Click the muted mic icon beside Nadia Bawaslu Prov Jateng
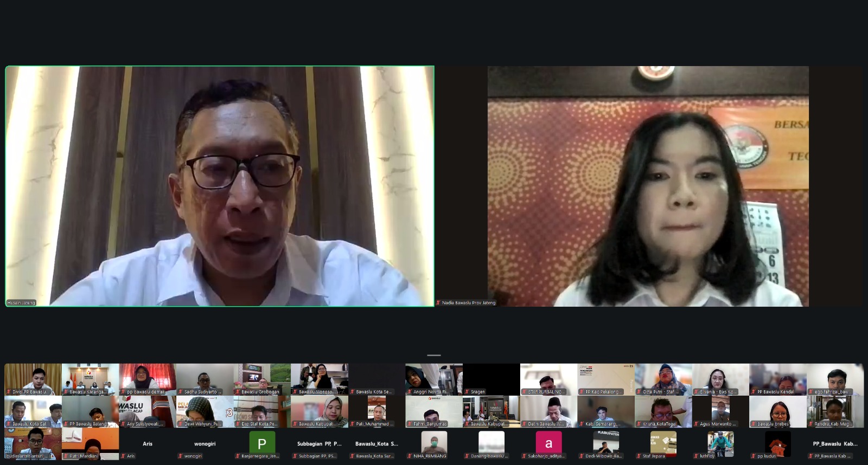Viewport: 868px width, 465px height. [438, 303]
